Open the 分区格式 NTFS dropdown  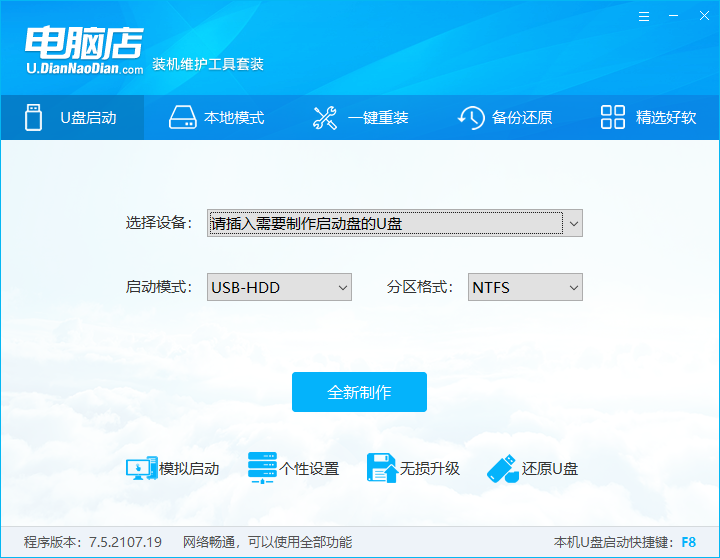(525, 287)
